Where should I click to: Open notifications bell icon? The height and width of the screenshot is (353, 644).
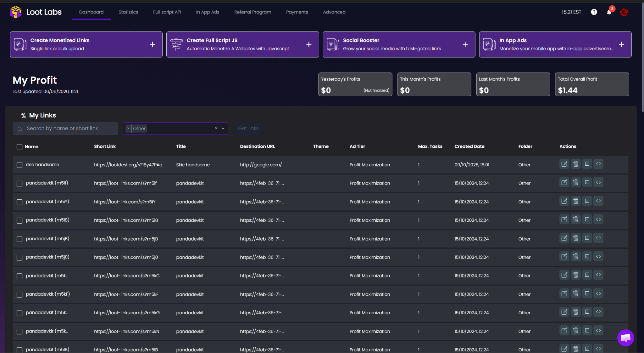pyautogui.click(x=609, y=12)
